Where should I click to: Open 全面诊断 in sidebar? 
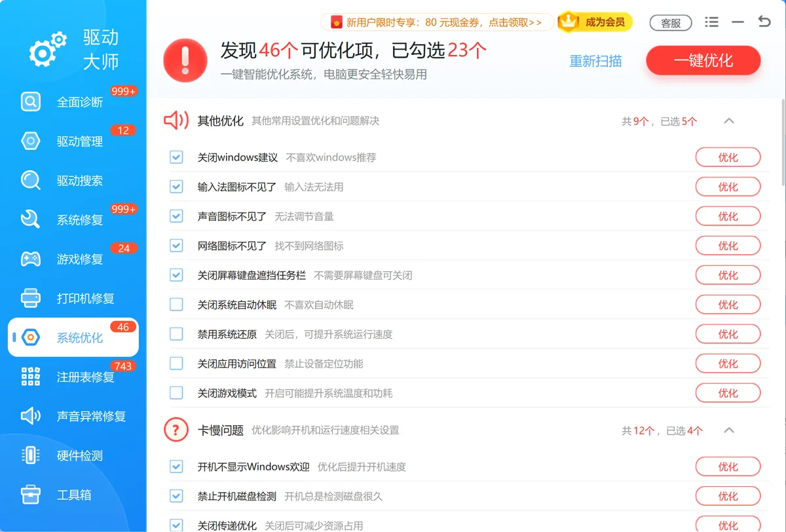tap(73, 102)
